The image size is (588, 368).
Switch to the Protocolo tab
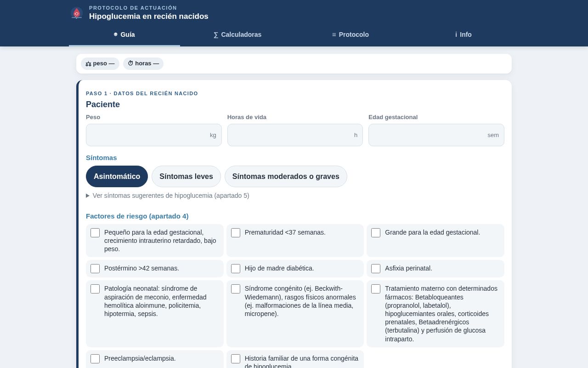(x=351, y=34)
